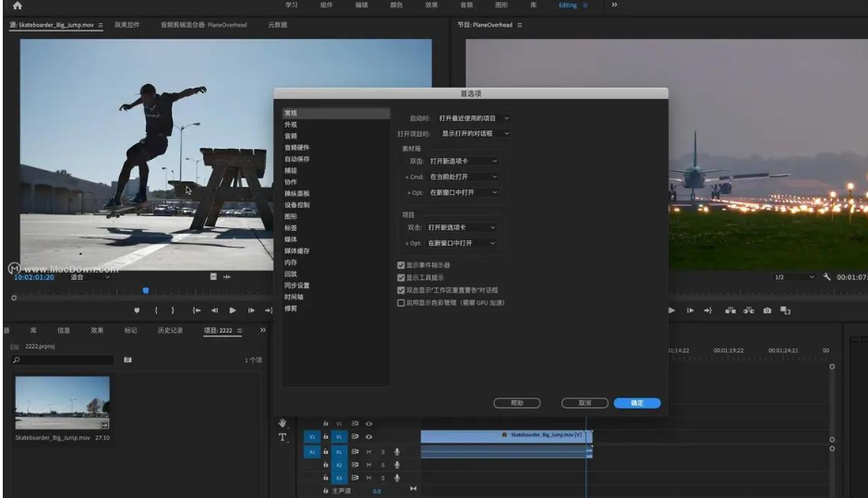Hide V2 track output with eye icon
Screen dimensions: 868x498
pos(368,424)
